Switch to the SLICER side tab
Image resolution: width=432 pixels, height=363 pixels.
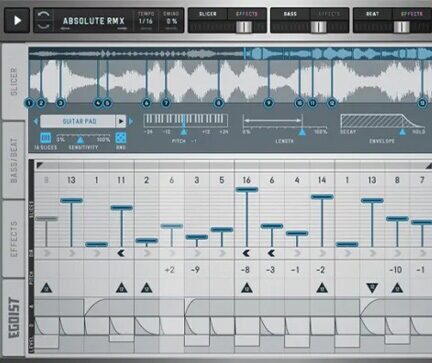14,82
